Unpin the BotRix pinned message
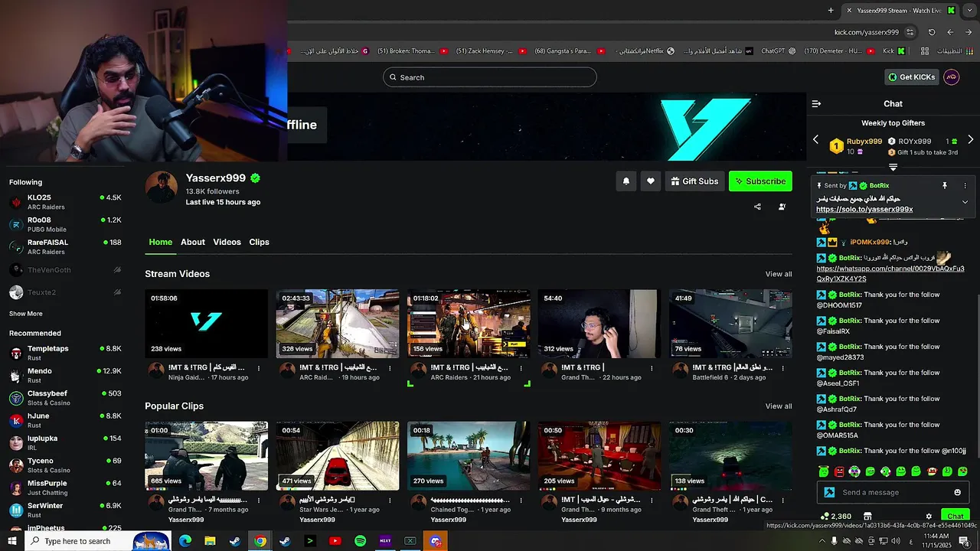The width and height of the screenshot is (980, 551). coord(945,186)
